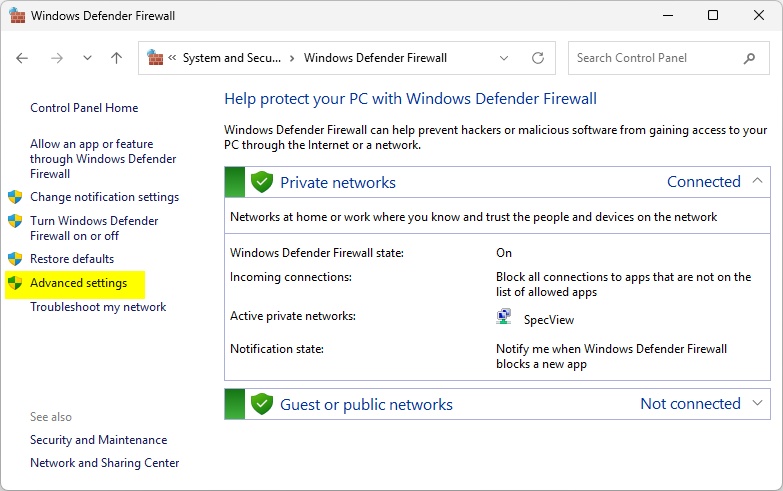Image resolution: width=783 pixels, height=491 pixels.
Task: Click the Refresh button in address bar
Action: point(538,58)
